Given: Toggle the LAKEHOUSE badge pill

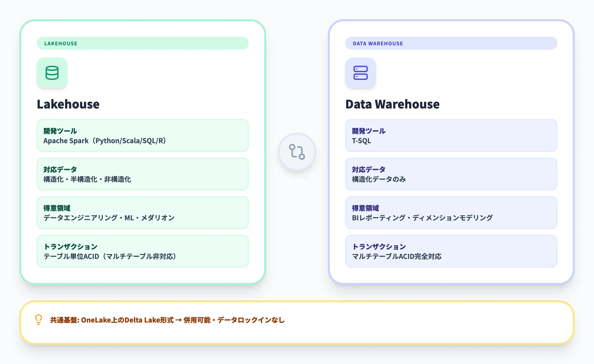Looking at the screenshot, I should tap(142, 43).
